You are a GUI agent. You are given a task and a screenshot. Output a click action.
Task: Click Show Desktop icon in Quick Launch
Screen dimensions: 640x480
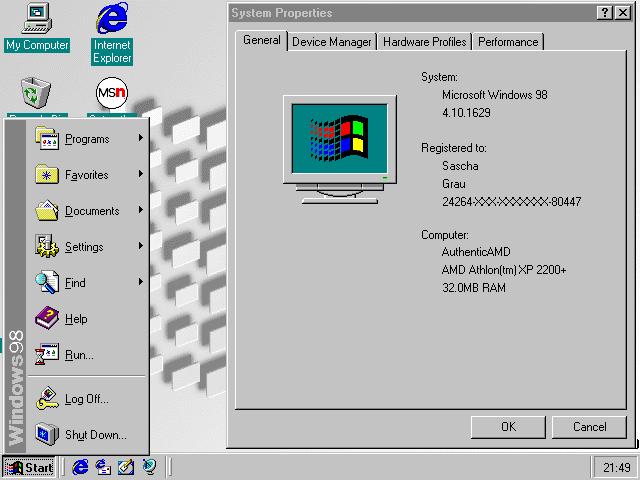click(126, 467)
